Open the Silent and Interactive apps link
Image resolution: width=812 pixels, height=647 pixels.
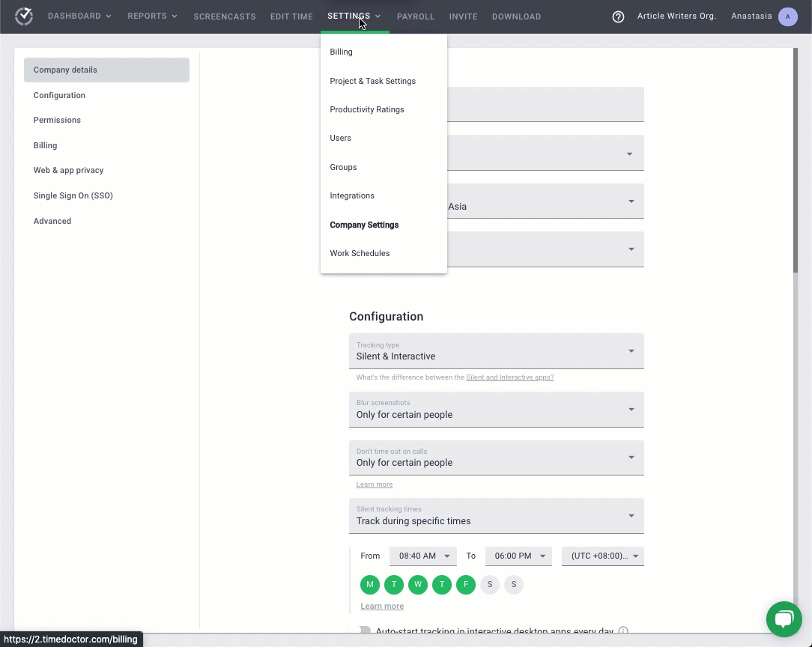[509, 377]
